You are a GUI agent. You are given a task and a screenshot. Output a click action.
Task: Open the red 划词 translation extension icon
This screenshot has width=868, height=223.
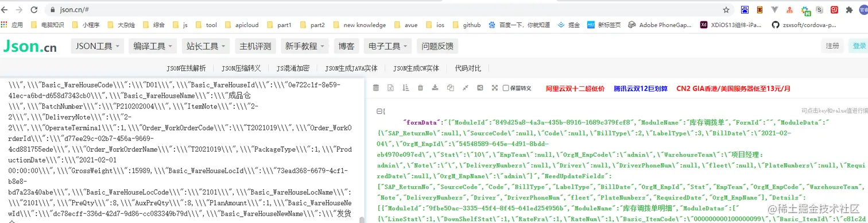click(x=834, y=9)
